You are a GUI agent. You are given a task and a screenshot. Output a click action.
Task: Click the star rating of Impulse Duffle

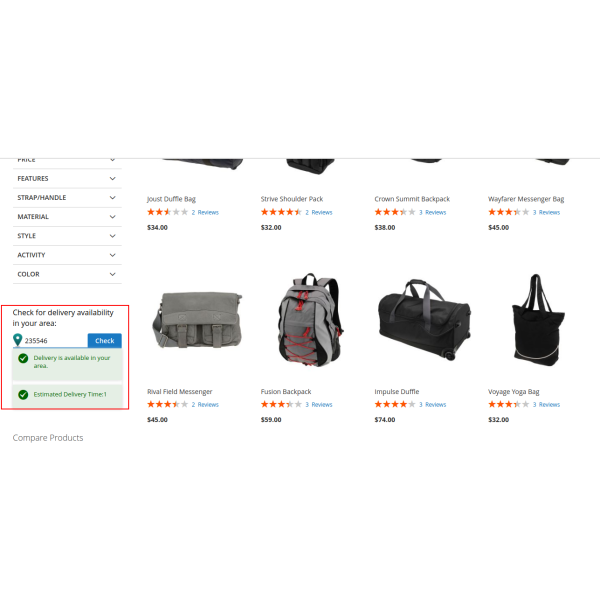pos(395,404)
